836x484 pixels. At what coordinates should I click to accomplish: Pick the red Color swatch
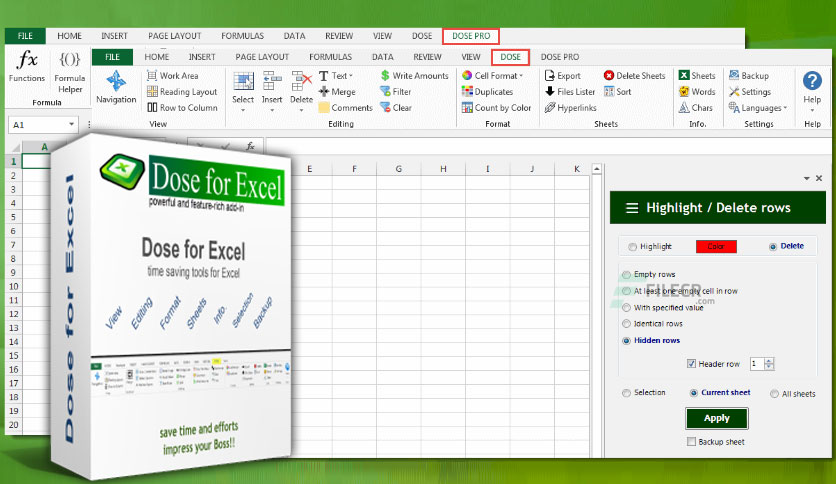pyautogui.click(x=716, y=246)
